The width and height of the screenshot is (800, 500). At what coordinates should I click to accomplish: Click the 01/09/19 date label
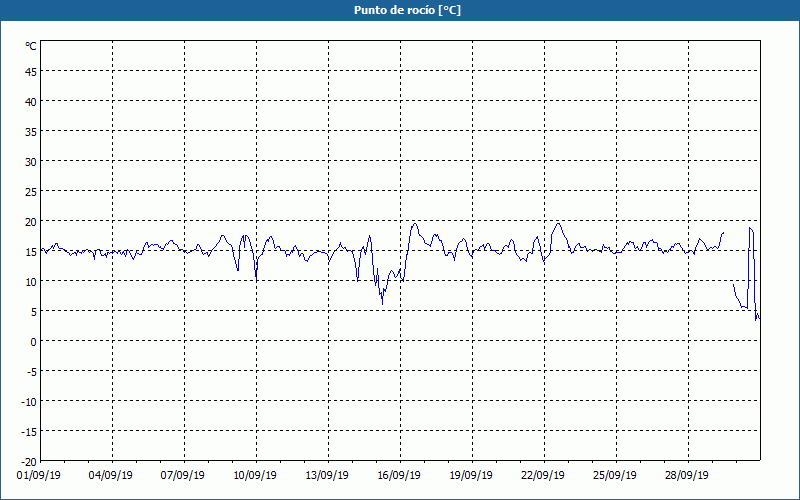[39, 475]
